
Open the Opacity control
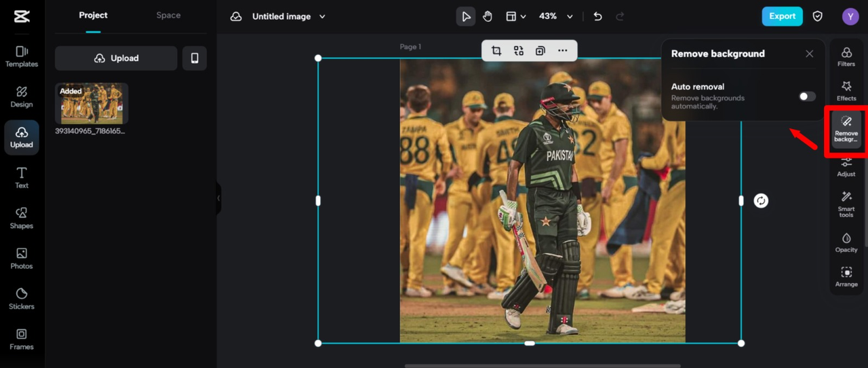(x=846, y=243)
